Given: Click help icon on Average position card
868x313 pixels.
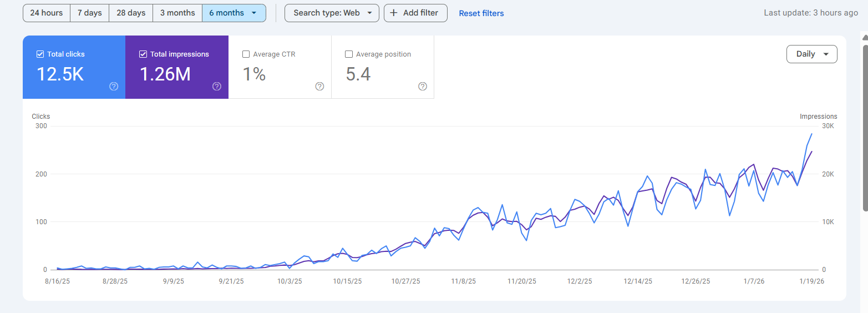Looking at the screenshot, I should coord(423,86).
